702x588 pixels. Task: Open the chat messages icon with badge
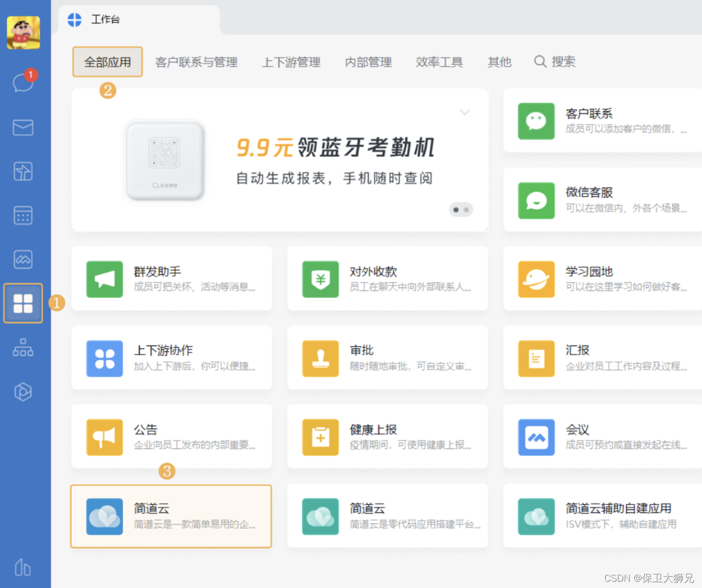coord(24,82)
